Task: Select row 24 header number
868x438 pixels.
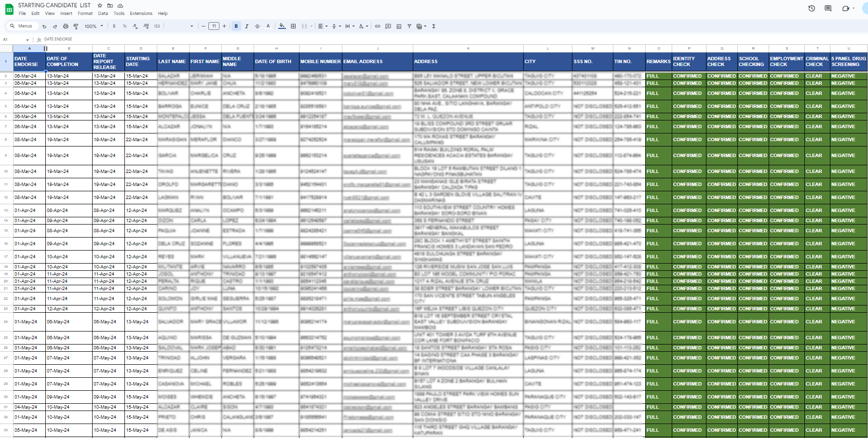Action: pyautogui.click(x=6, y=321)
